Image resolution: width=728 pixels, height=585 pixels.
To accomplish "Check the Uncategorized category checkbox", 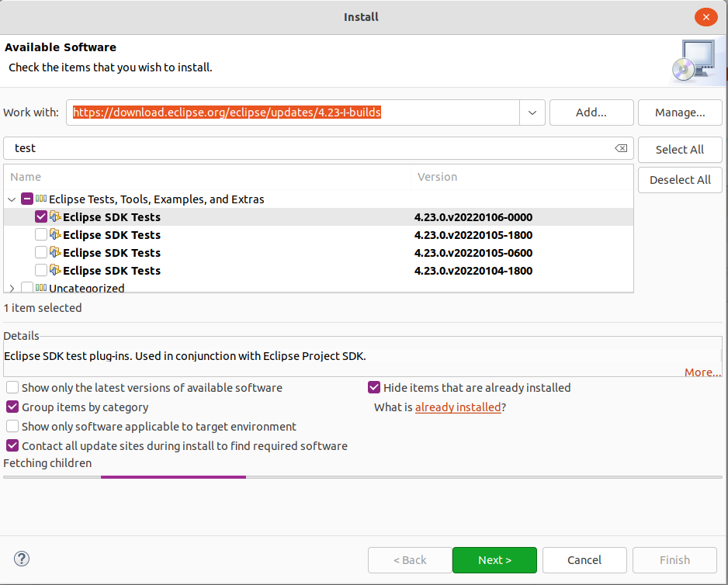I will point(27,287).
